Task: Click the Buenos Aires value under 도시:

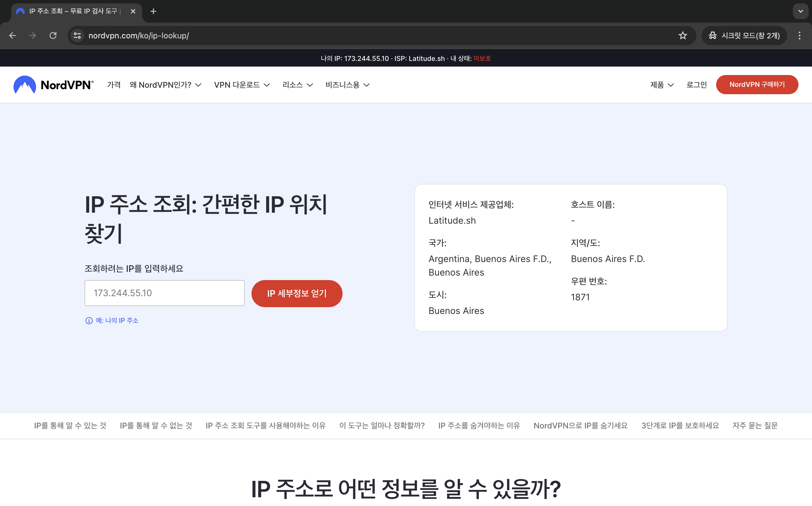Action: pos(456,311)
